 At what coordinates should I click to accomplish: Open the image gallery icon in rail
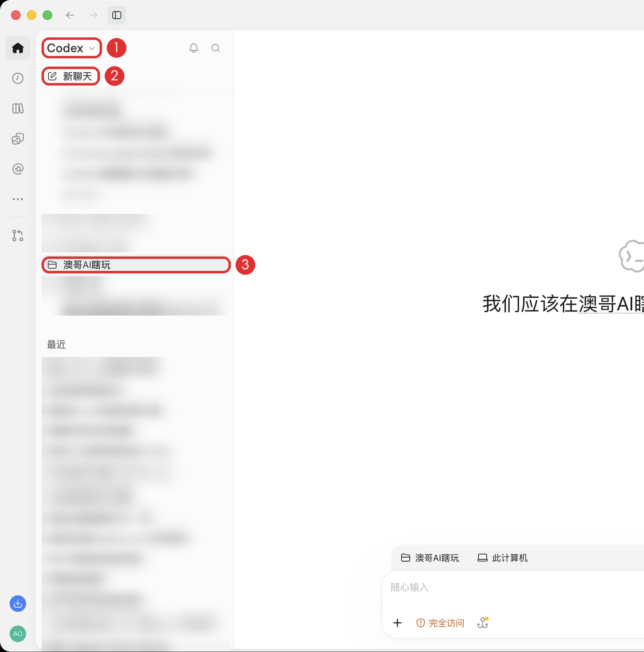[18, 139]
